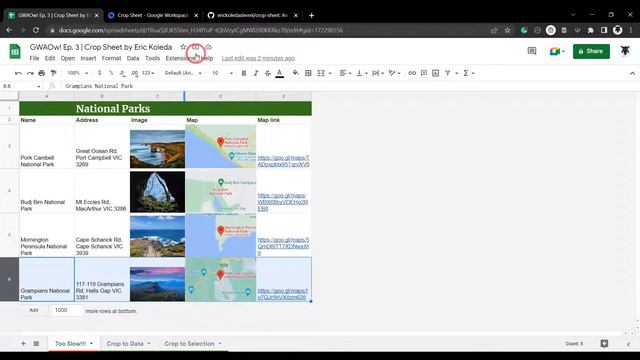Image resolution: width=640 pixels, height=360 pixels.
Task: Open the Format menu
Action: [111, 58]
